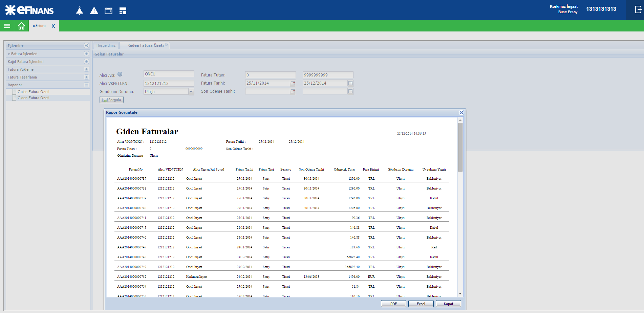Close the Giden Fatura Özeti tab
This screenshot has width=644, height=313.
[x=167, y=45]
